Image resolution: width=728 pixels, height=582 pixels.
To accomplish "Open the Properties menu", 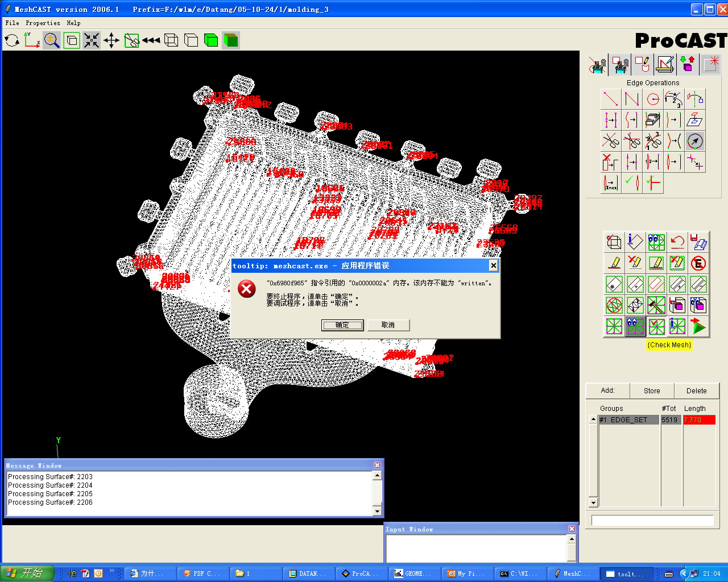I will point(43,23).
